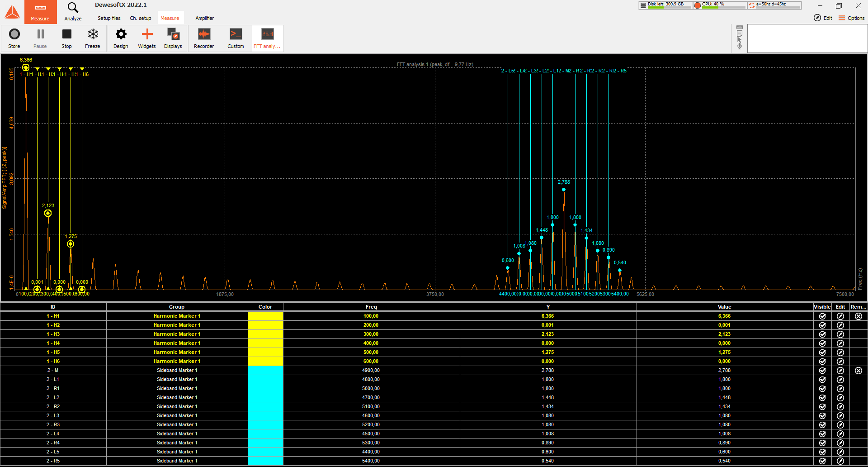
Task: Edit the 2 - L1 sideband marker
Action: (840, 380)
